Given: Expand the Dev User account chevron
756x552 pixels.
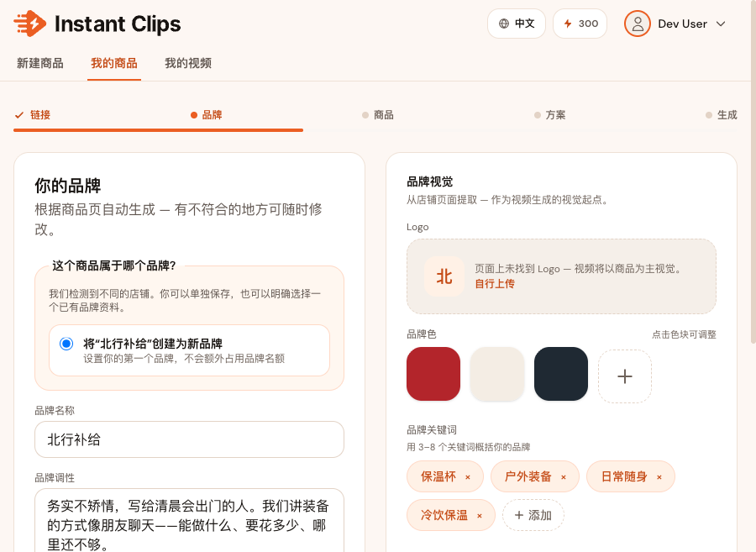Looking at the screenshot, I should pyautogui.click(x=721, y=24).
